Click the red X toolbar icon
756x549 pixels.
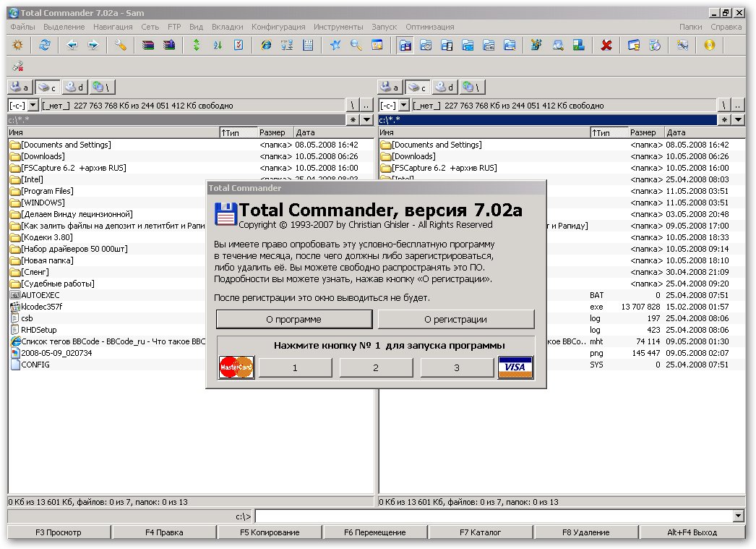(x=606, y=46)
